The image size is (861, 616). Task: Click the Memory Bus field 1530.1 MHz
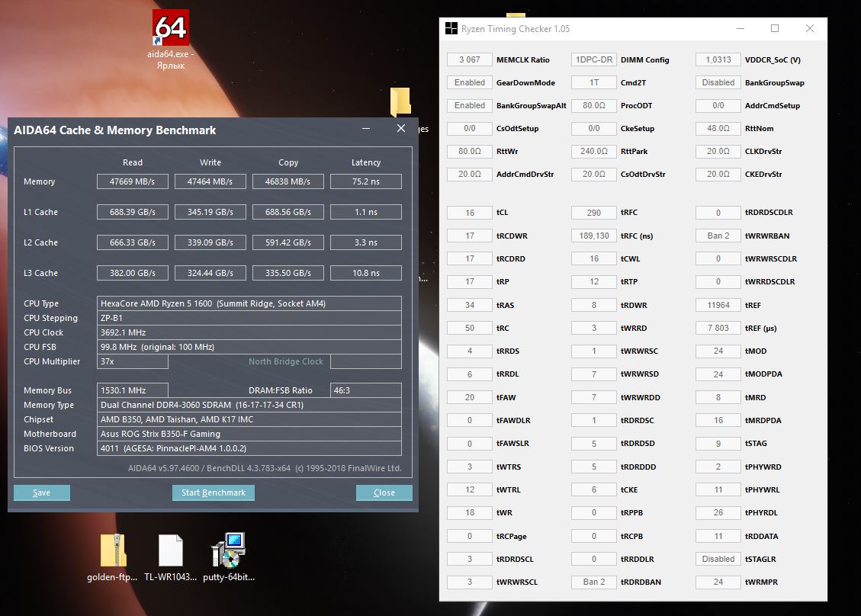[133, 390]
